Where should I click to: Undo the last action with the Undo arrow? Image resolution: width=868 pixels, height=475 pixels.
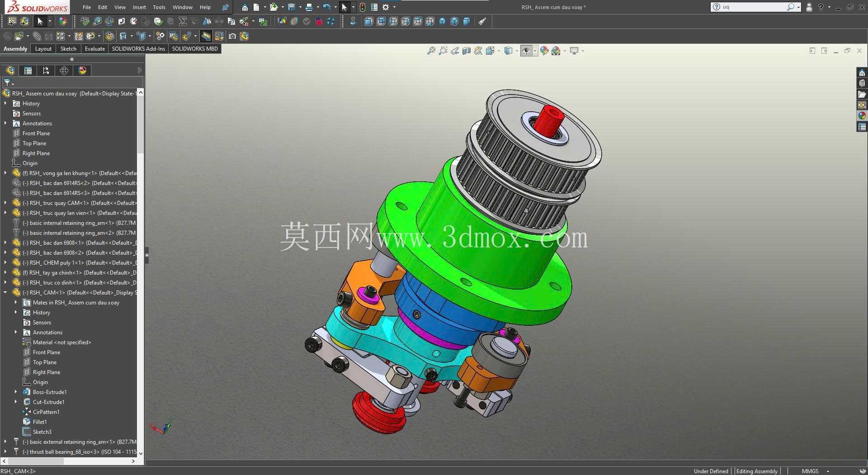(326, 7)
